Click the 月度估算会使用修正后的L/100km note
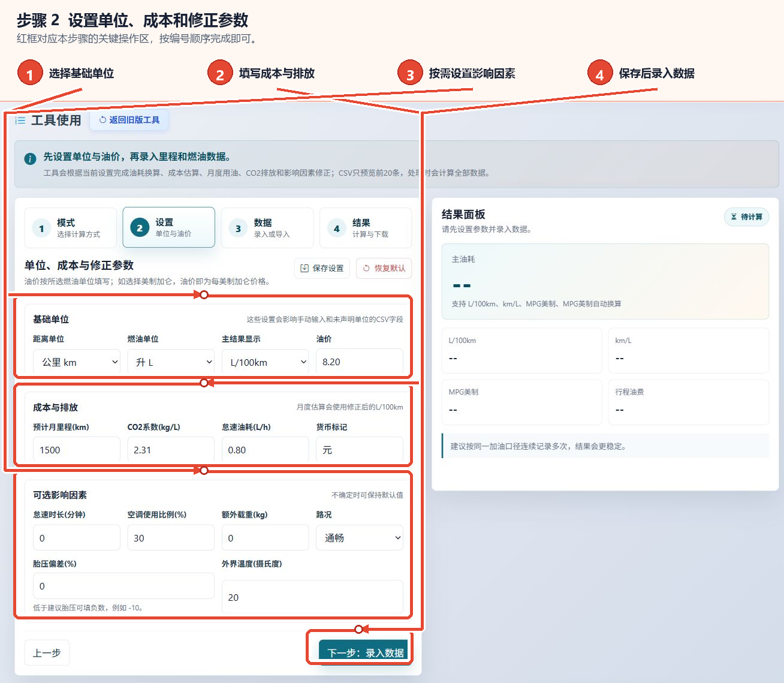This screenshot has height=683, width=784. coord(350,407)
